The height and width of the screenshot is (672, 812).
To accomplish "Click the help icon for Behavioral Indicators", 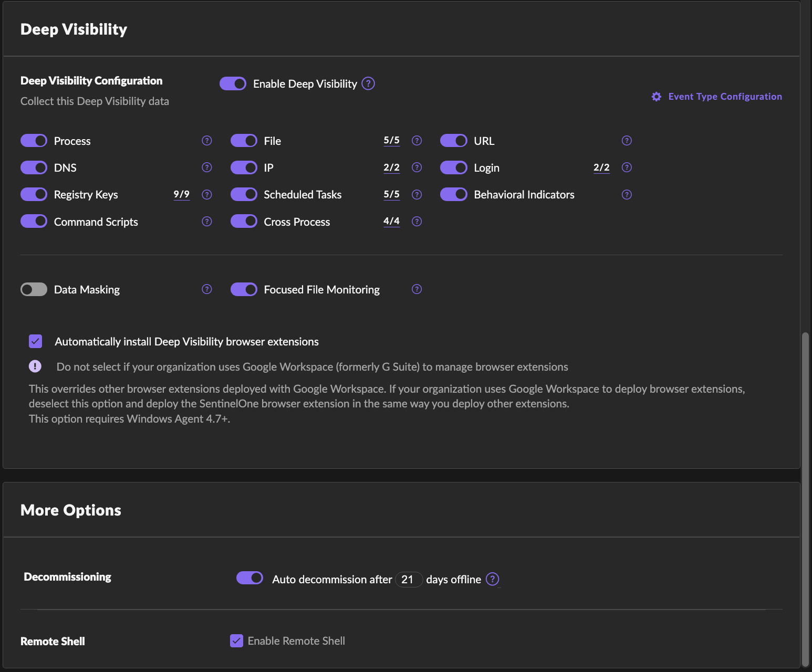I will (627, 195).
